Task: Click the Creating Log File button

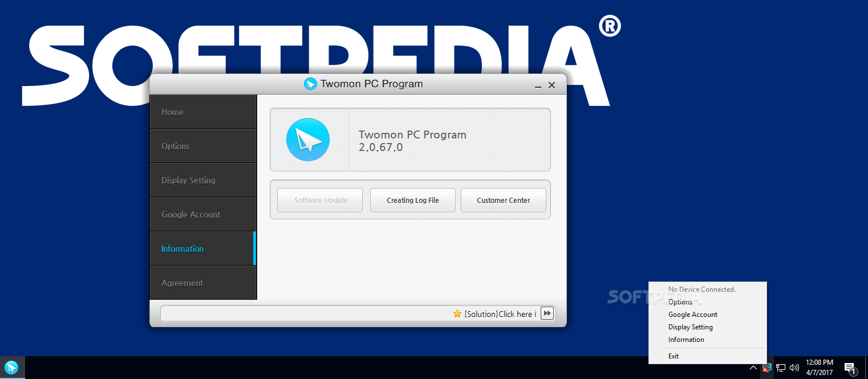Action: click(x=413, y=200)
